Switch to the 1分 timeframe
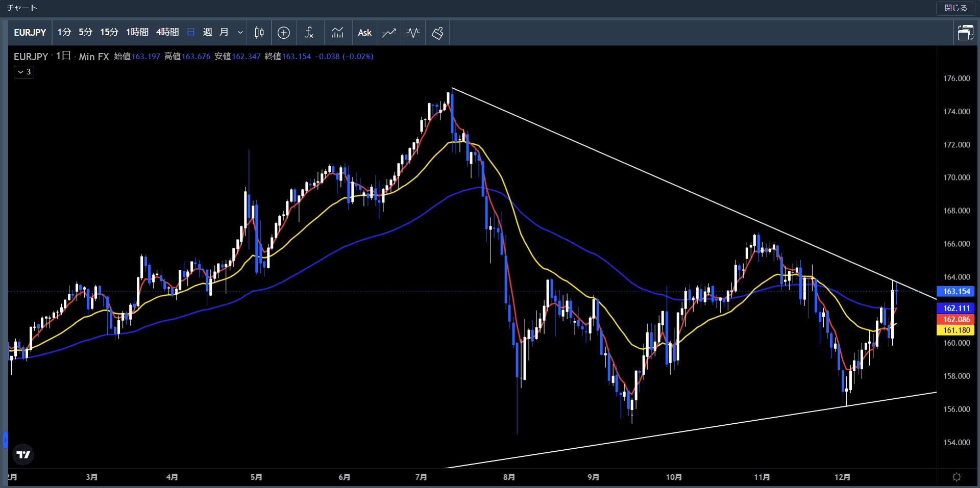This screenshot has height=488, width=980. [64, 33]
